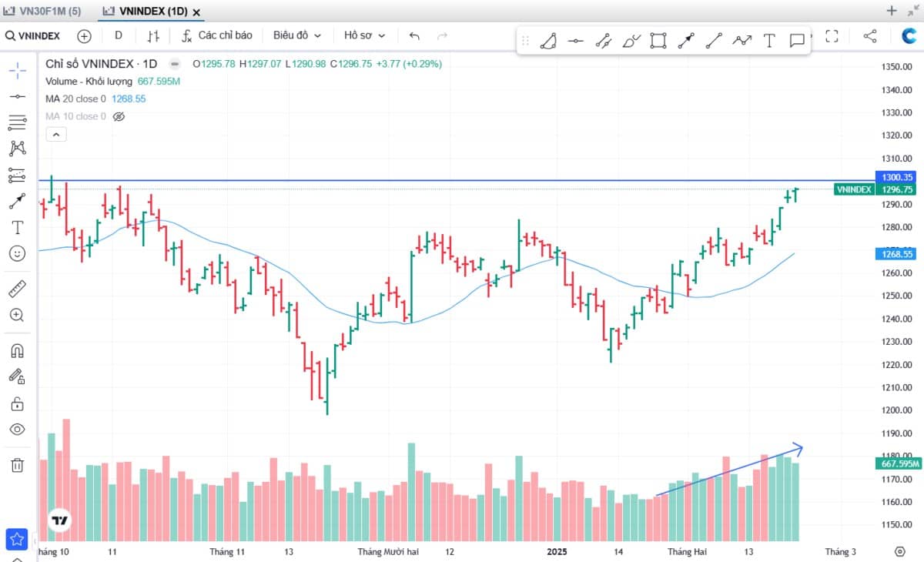Select the rectangle tool in floating toolbar
The height and width of the screenshot is (562, 924).
click(x=658, y=41)
